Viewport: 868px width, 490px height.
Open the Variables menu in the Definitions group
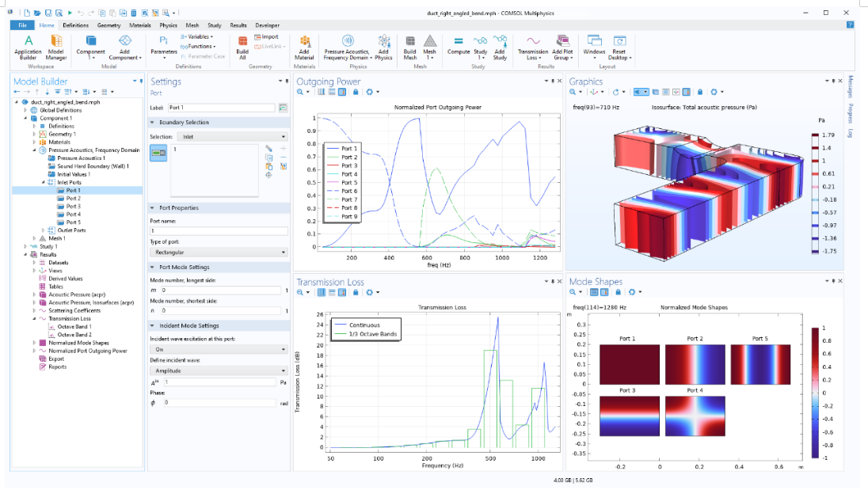(x=197, y=37)
